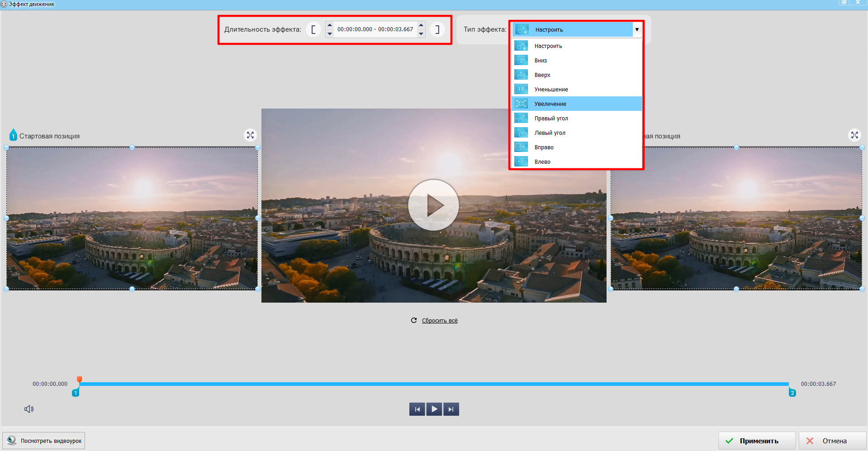Skip to next frame button
The image size is (868, 451).
[x=451, y=409]
